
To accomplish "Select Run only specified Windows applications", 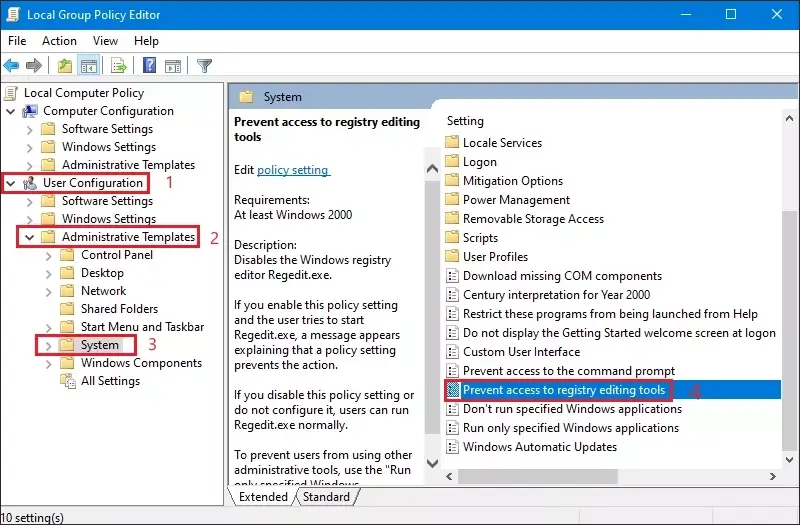I will [x=570, y=428].
